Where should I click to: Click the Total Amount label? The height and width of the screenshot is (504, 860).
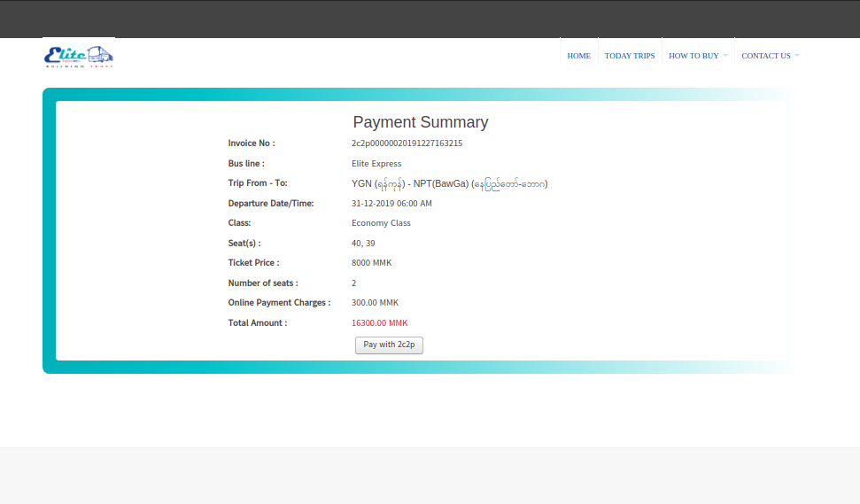click(258, 323)
